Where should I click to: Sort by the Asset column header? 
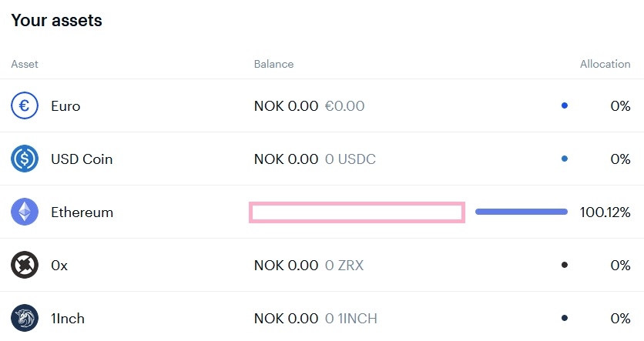pos(25,64)
